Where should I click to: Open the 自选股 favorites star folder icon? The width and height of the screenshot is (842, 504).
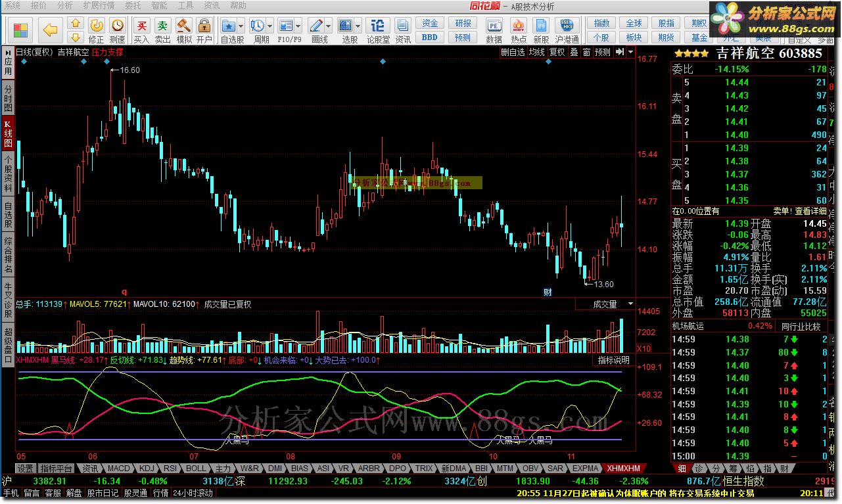click(x=229, y=26)
